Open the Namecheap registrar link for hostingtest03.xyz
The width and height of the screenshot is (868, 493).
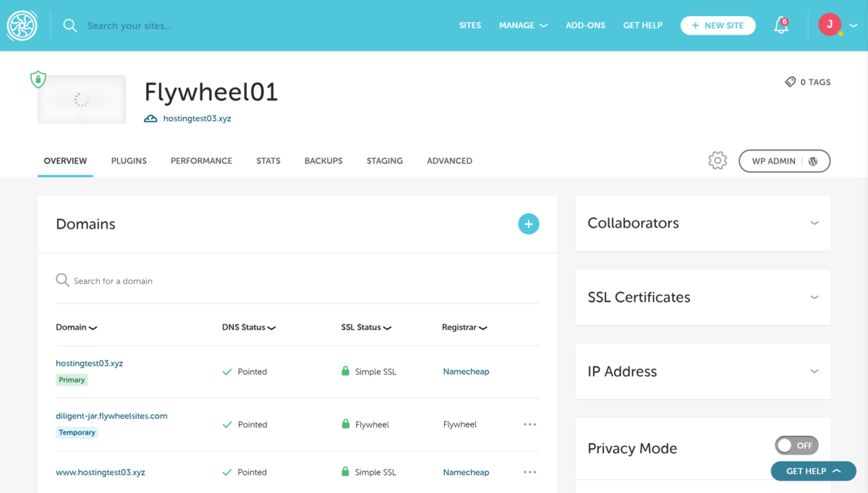(466, 371)
